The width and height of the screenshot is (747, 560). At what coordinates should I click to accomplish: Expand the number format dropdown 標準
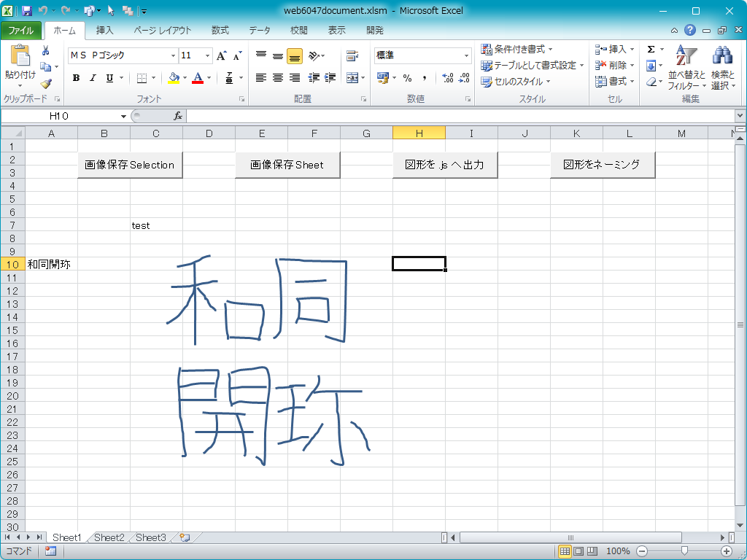(x=467, y=56)
